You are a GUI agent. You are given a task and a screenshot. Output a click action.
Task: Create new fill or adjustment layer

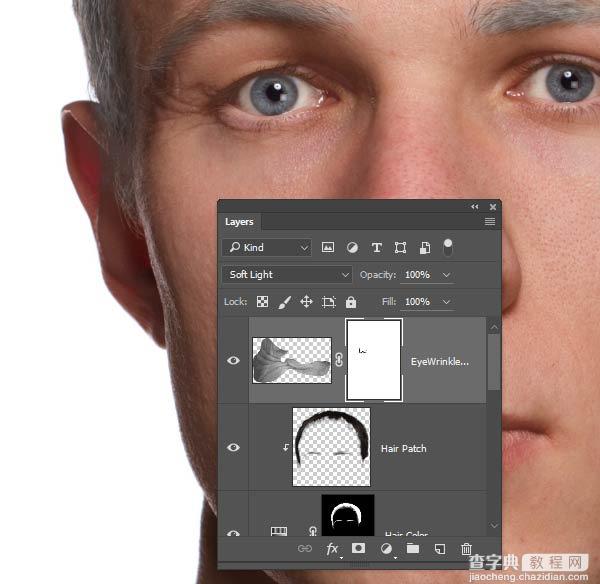pos(386,549)
